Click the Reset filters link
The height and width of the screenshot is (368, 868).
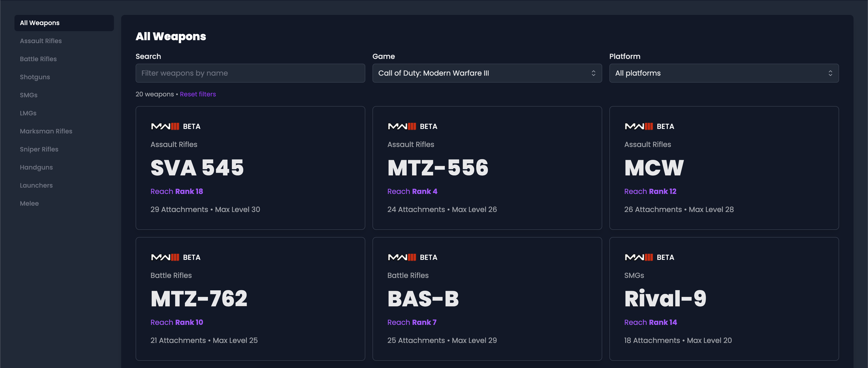pos(198,94)
